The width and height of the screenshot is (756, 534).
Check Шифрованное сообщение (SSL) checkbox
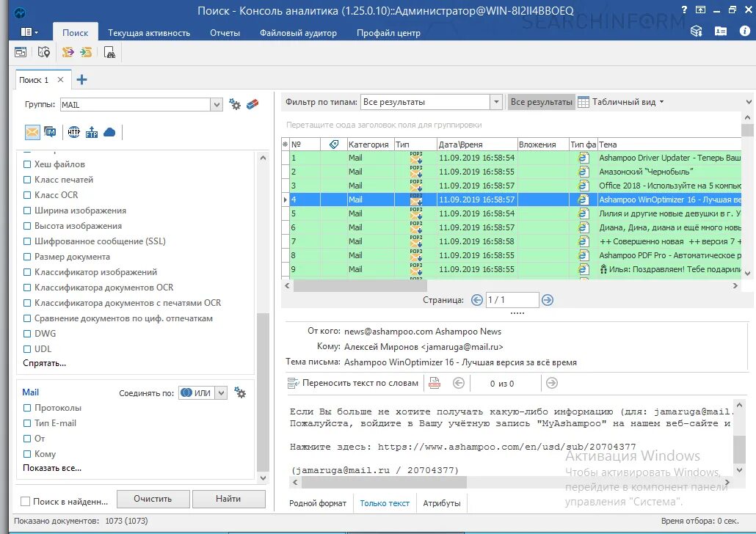[27, 241]
